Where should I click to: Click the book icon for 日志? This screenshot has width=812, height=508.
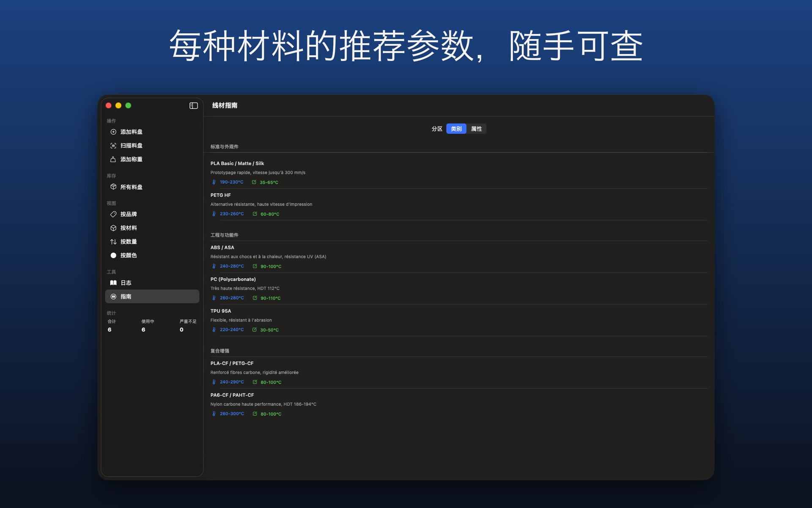click(113, 283)
